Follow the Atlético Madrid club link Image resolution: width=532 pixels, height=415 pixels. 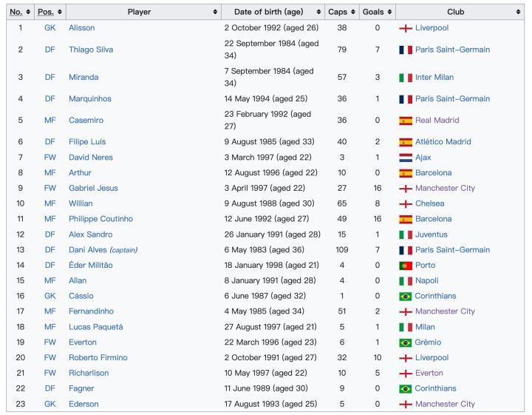[443, 142]
